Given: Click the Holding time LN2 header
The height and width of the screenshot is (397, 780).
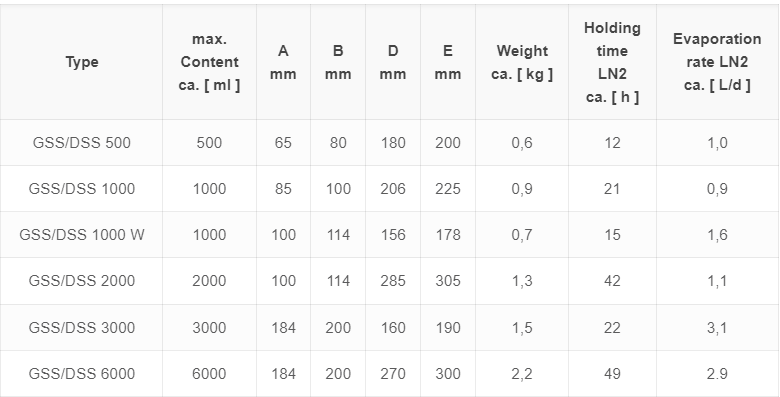Looking at the screenshot, I should pos(612,62).
